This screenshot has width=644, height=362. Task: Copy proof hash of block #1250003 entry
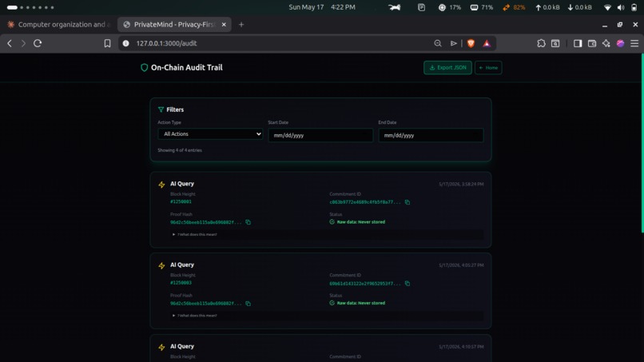point(248,304)
